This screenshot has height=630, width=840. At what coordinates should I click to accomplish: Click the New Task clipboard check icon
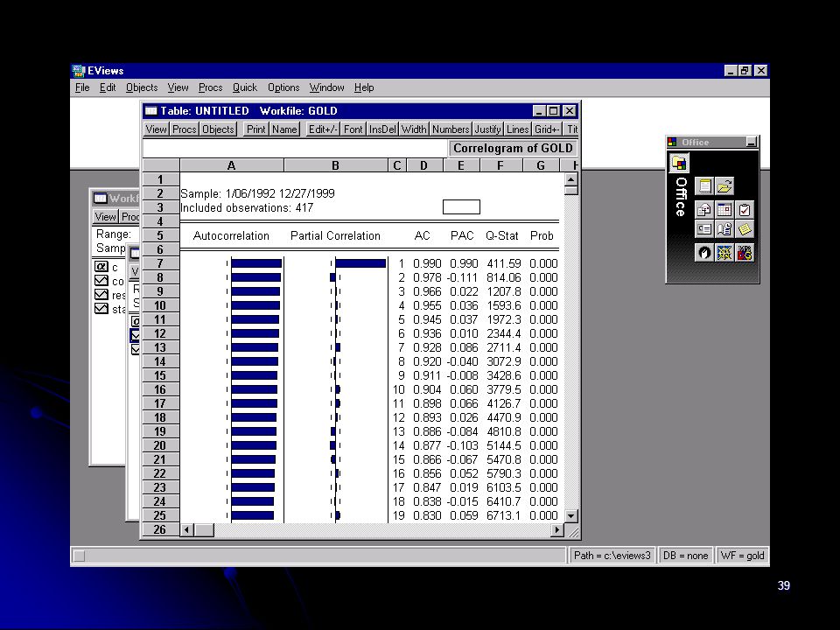click(744, 209)
